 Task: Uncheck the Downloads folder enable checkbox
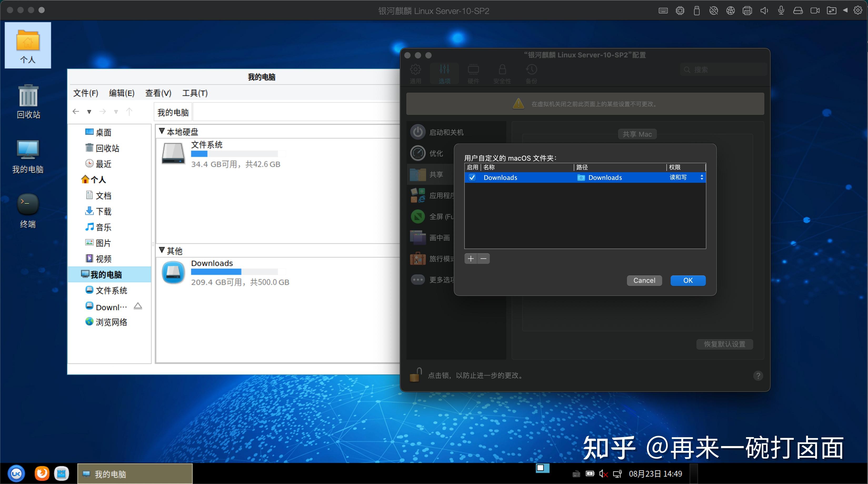(x=472, y=177)
